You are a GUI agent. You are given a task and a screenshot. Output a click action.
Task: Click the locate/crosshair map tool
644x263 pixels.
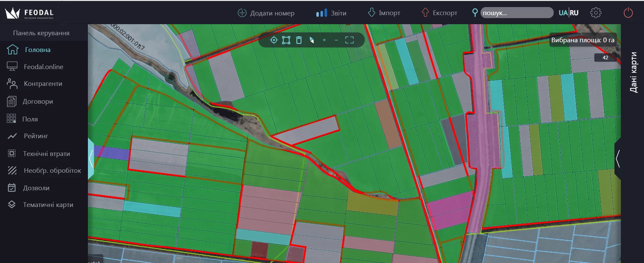(274, 40)
